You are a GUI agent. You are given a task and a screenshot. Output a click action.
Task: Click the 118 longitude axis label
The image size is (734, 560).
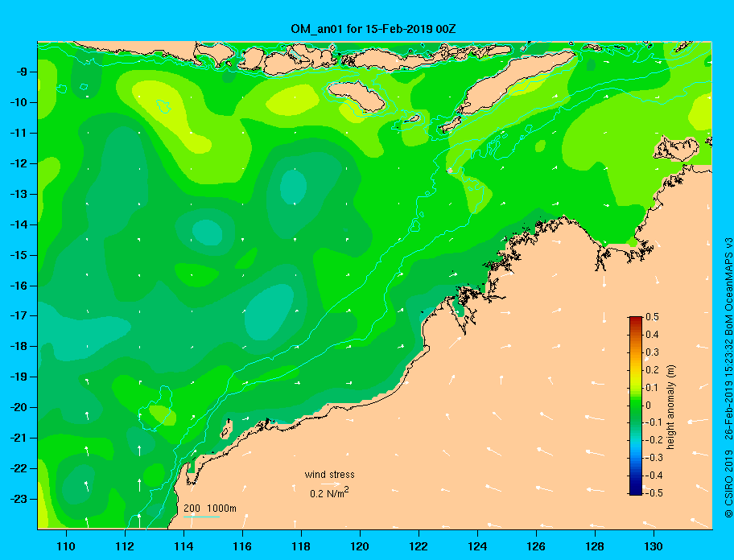(x=301, y=546)
